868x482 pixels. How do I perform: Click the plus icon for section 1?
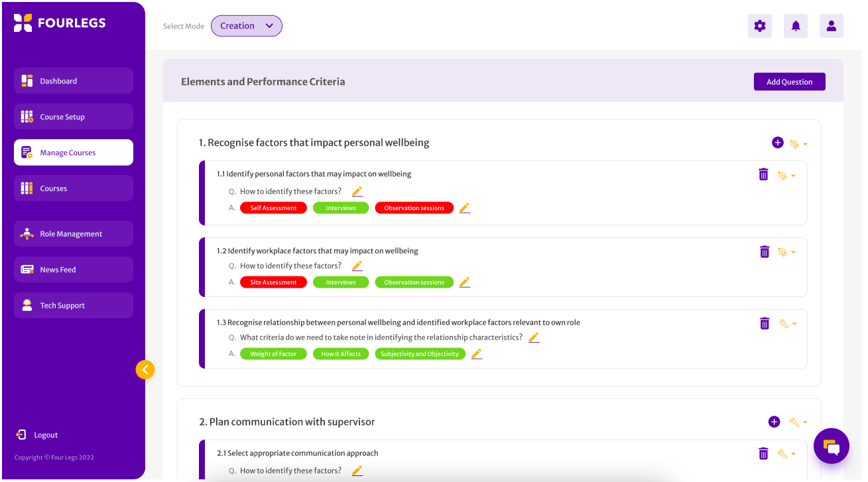[x=778, y=143]
